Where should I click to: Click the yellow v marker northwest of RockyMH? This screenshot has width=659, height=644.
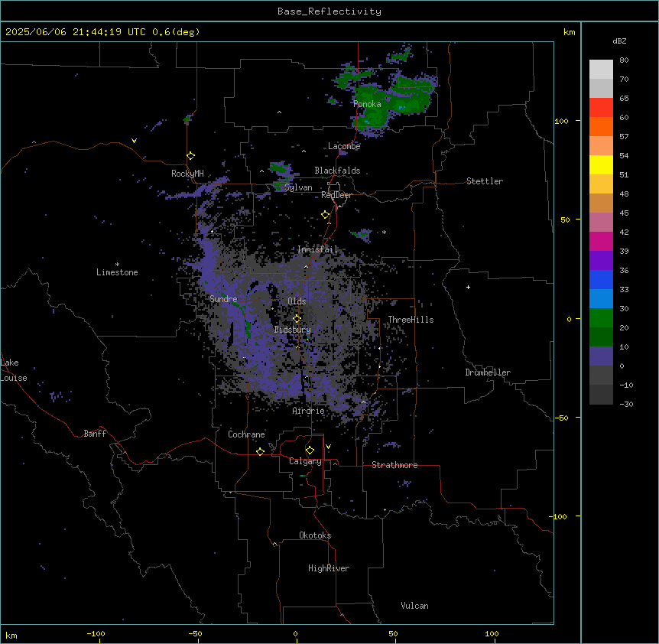tap(134, 141)
